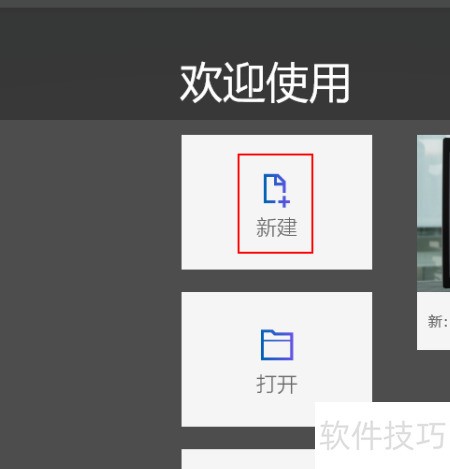Click the tab of the blue folder icon
The image size is (450, 469).
point(267,332)
